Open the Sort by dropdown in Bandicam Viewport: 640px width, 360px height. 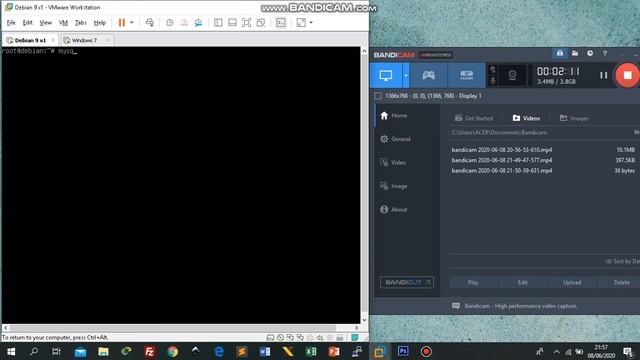tap(622, 261)
